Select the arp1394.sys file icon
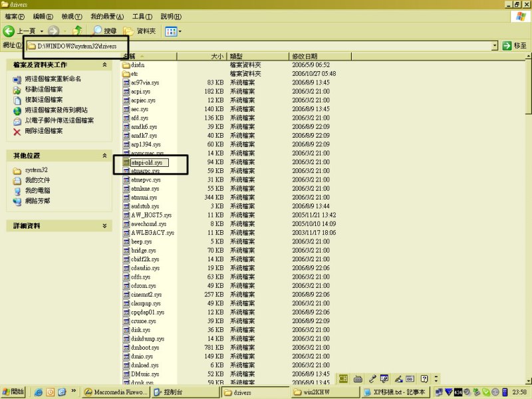 [x=126, y=144]
